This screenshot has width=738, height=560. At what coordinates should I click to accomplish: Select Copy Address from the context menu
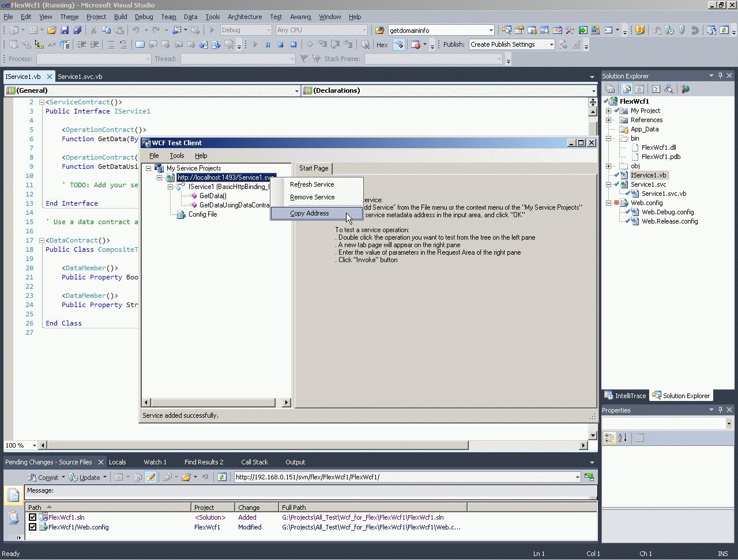click(x=310, y=213)
